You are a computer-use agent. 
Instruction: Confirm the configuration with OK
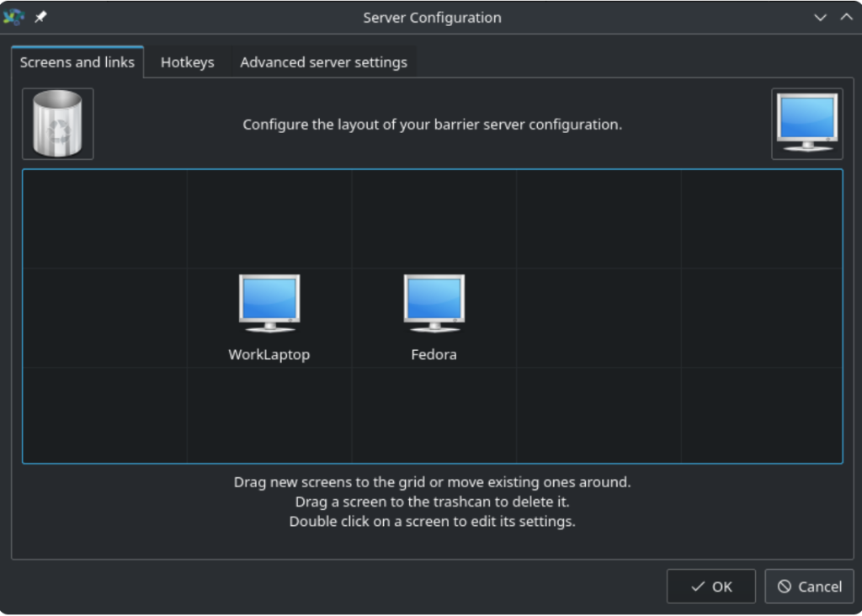click(x=710, y=586)
